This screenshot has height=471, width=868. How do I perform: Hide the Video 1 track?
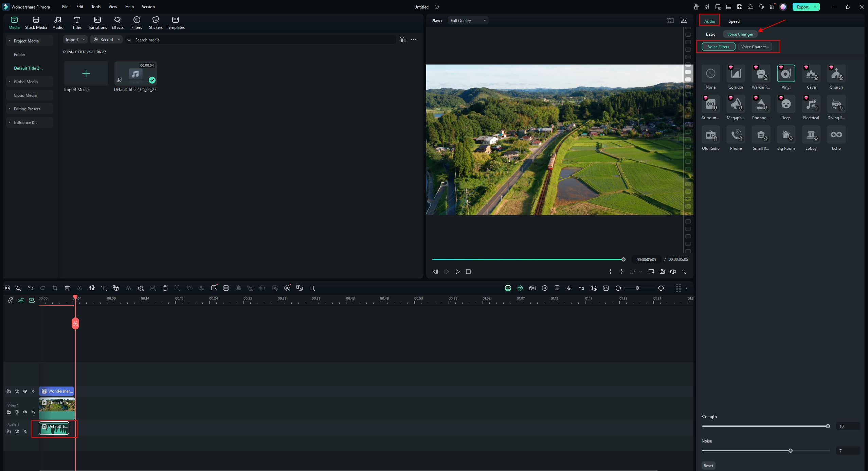pyautogui.click(x=25, y=412)
